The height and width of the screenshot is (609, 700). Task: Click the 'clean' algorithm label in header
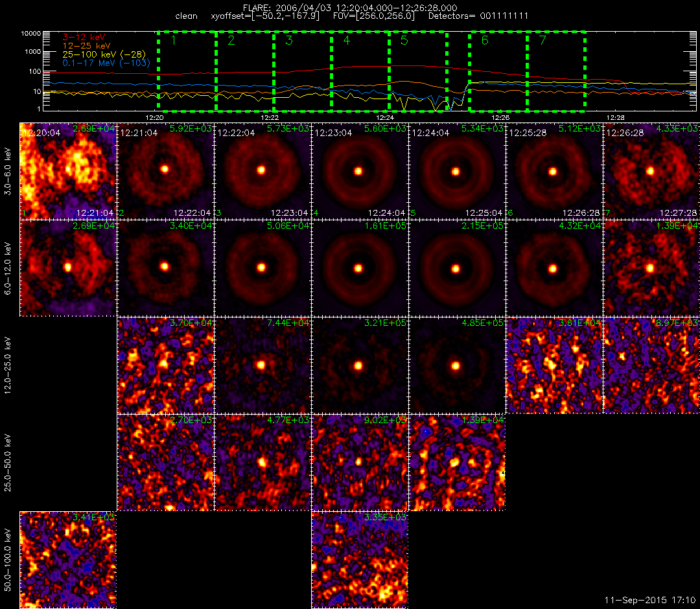(x=186, y=16)
